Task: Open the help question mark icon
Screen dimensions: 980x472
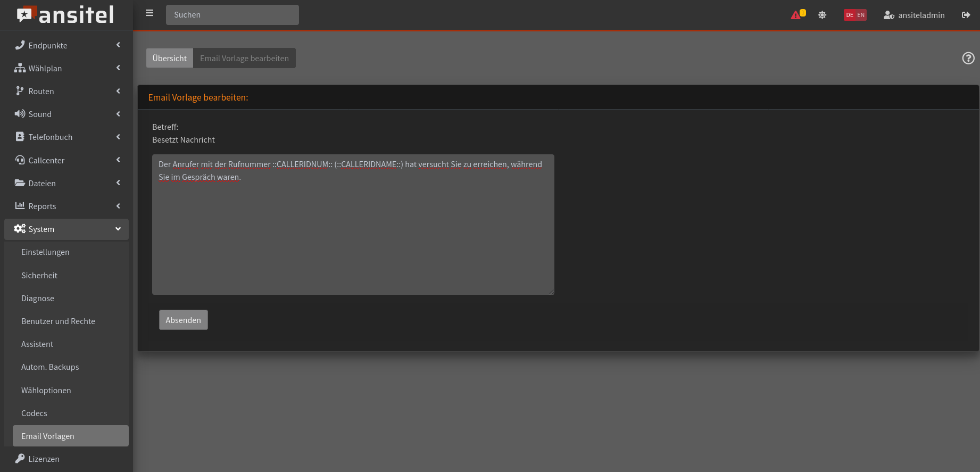Action: tap(968, 58)
